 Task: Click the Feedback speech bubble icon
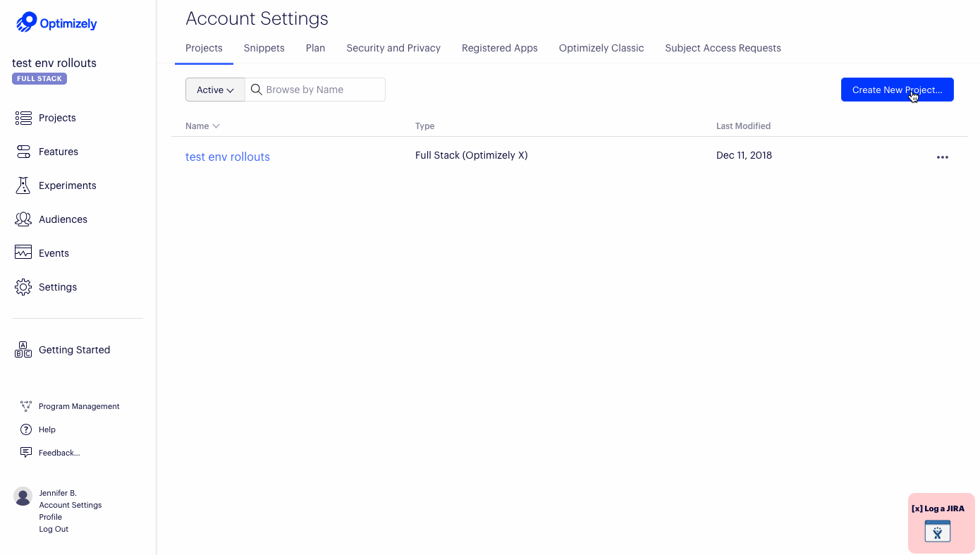(26, 453)
